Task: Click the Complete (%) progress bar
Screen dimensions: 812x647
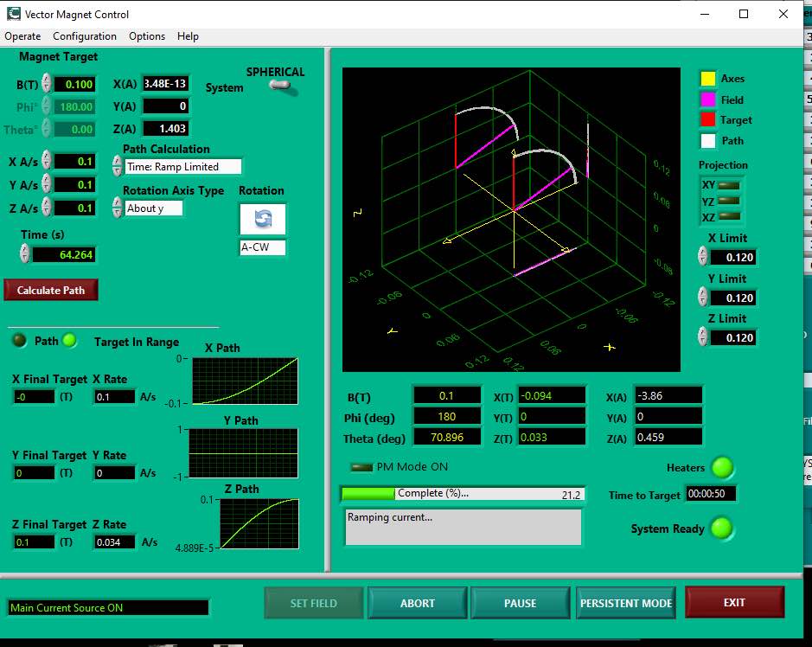Action: [463, 494]
